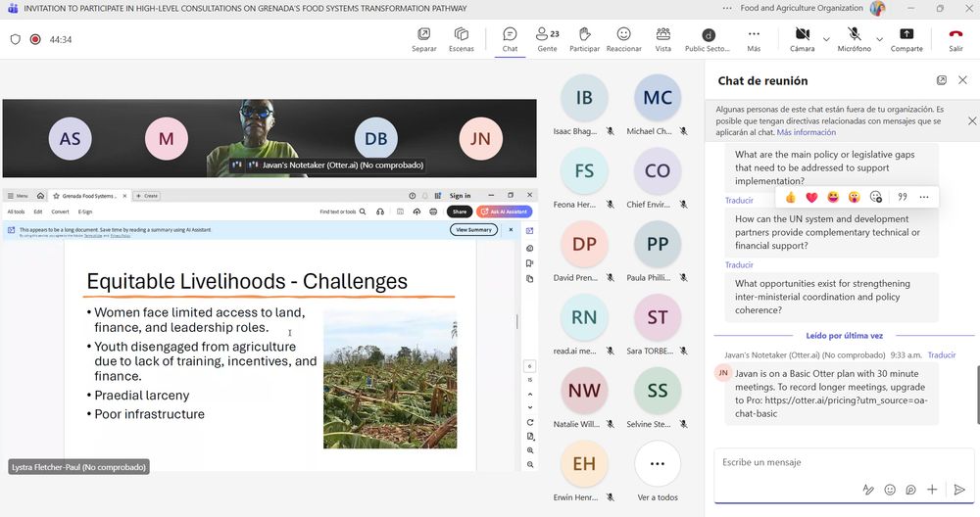
Task: Raise hand with Participar button
Action: coord(584,39)
